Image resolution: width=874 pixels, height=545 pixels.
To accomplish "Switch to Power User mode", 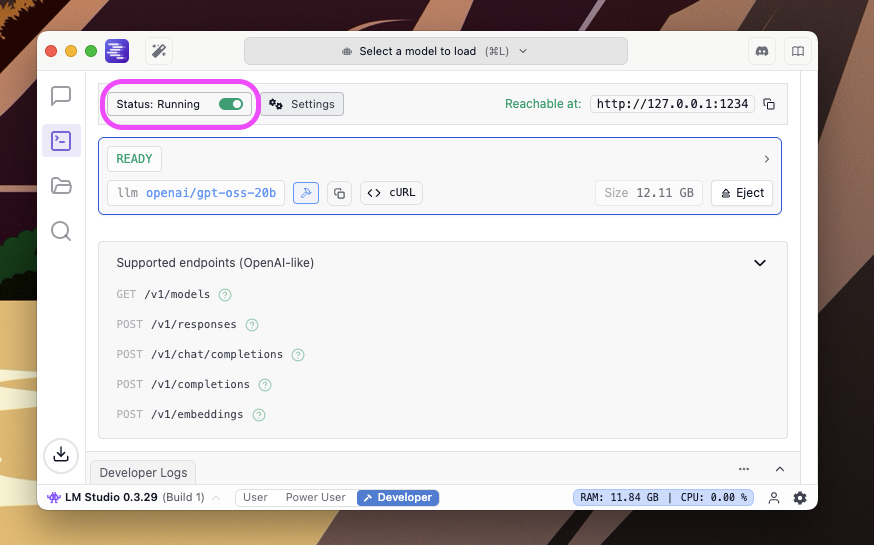I will tap(315, 498).
